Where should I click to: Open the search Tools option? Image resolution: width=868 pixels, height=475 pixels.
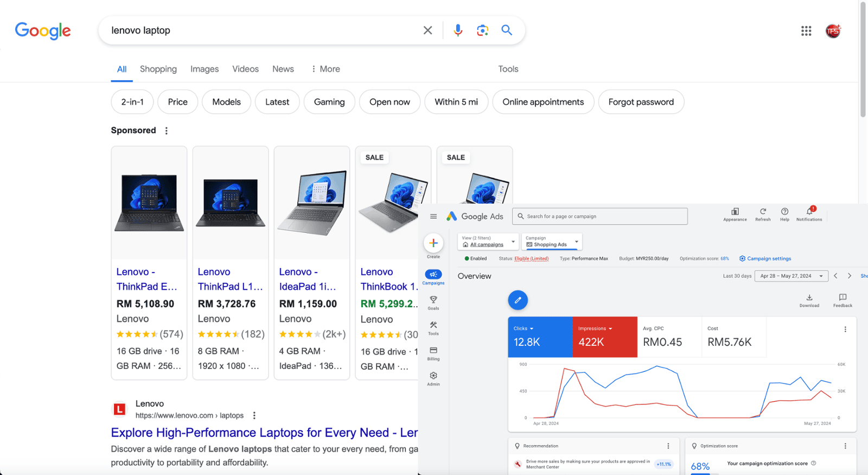coord(508,69)
